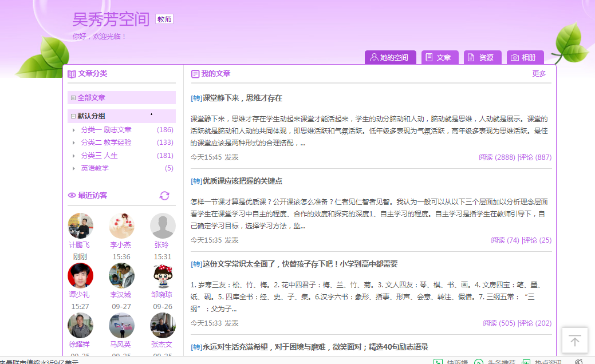Toggle the eye icon next to 最近访客
Screen dimensions: 595x364
[71, 195]
